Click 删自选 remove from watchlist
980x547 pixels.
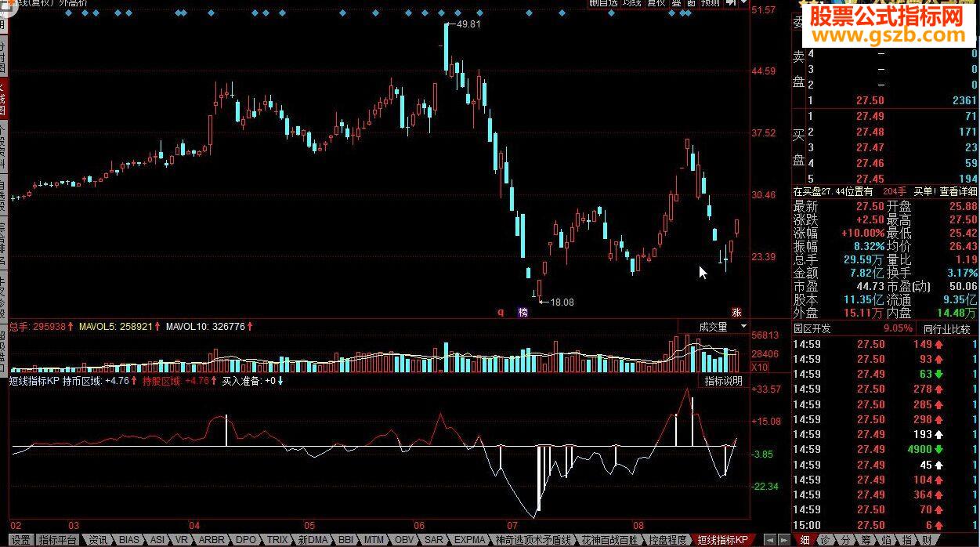click(x=603, y=3)
